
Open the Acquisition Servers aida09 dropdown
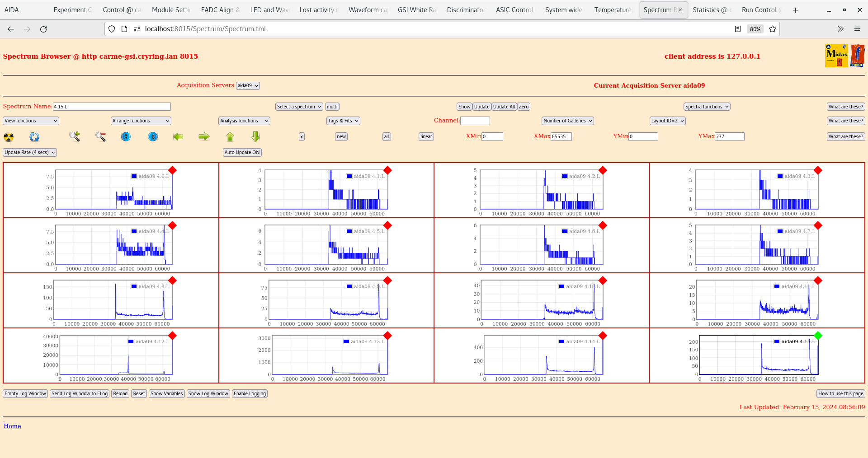(248, 86)
